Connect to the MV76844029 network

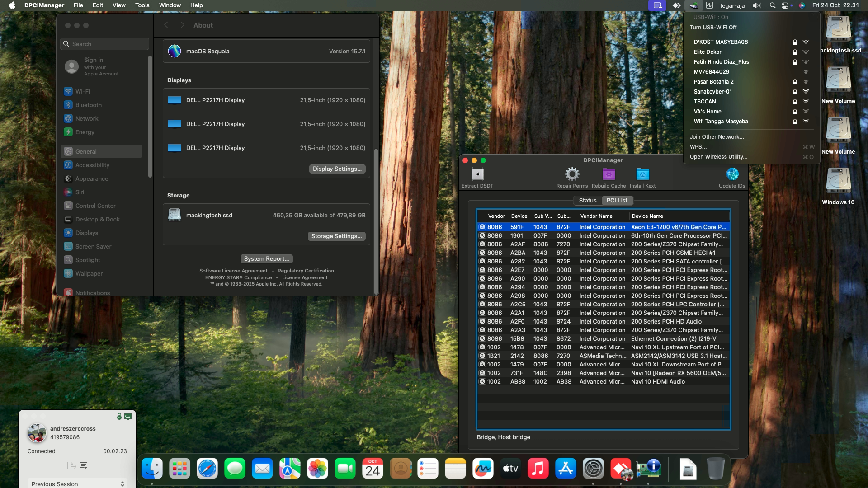click(752, 72)
